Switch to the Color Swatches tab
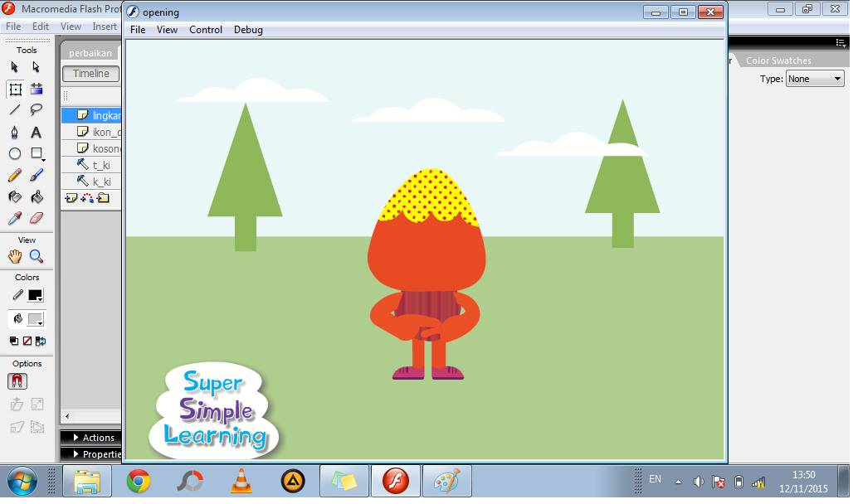This screenshot has height=504, width=853. point(778,61)
